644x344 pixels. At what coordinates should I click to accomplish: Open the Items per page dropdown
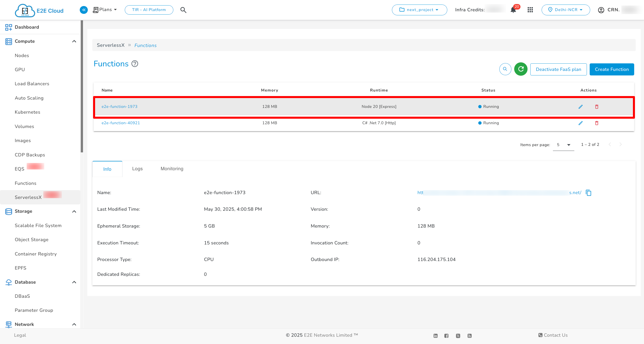tap(563, 145)
